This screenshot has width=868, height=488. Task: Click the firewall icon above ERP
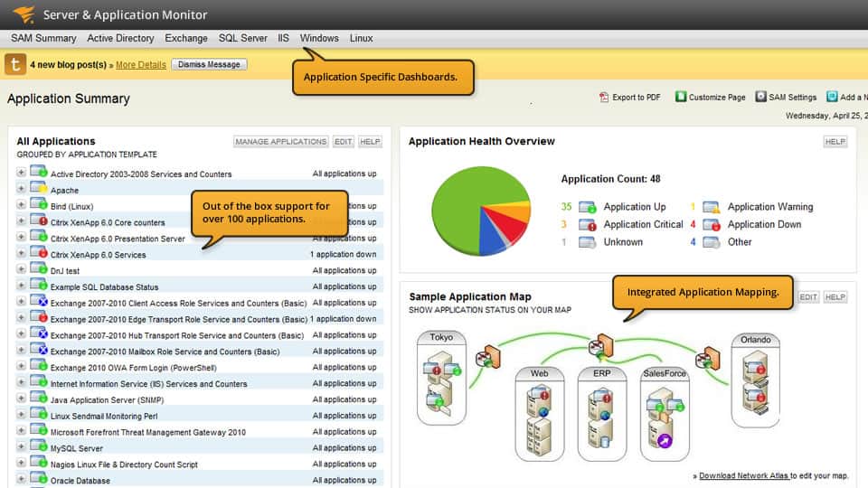600,346
